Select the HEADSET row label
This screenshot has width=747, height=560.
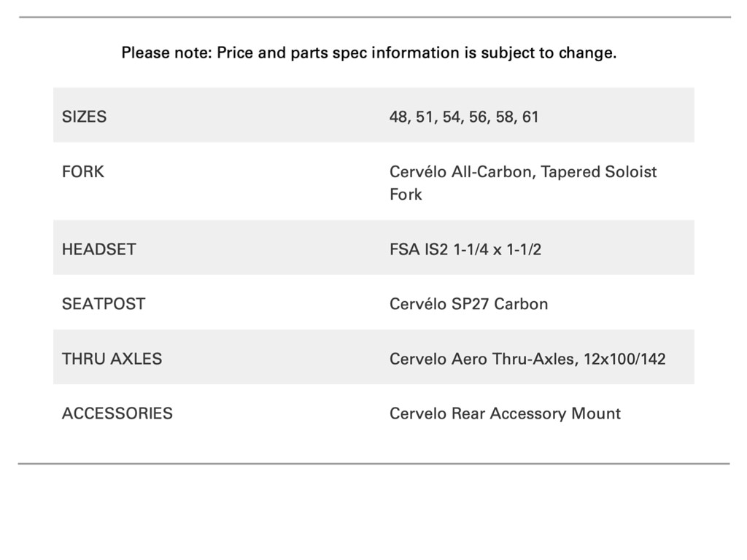tap(98, 249)
